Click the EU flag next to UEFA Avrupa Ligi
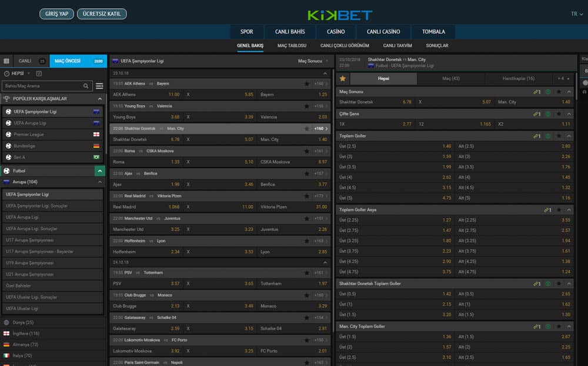The width and height of the screenshot is (588, 366). (96, 123)
